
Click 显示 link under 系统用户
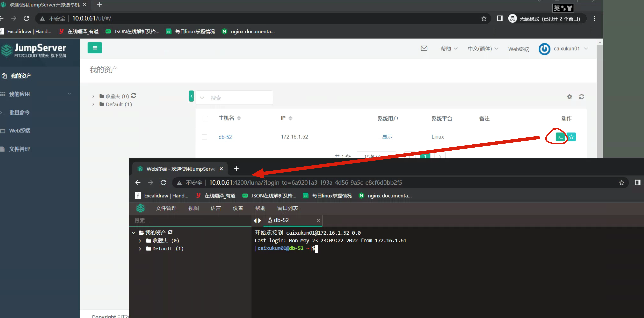pos(387,137)
